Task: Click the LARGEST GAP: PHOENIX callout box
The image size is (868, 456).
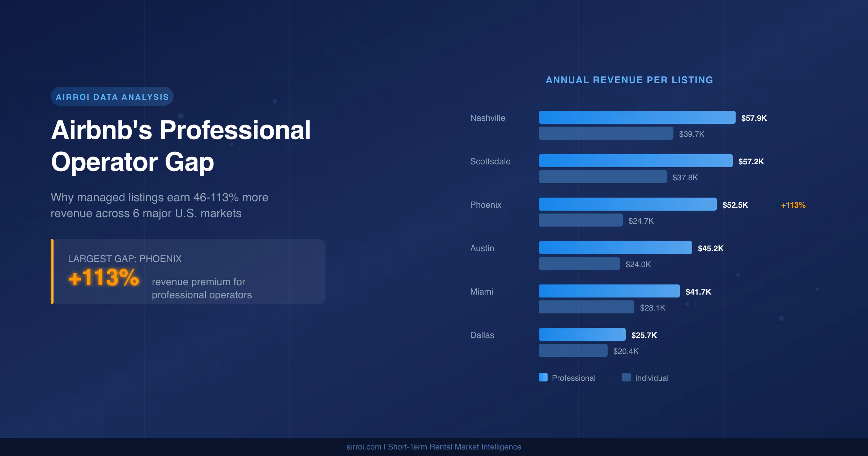Action: click(x=188, y=271)
